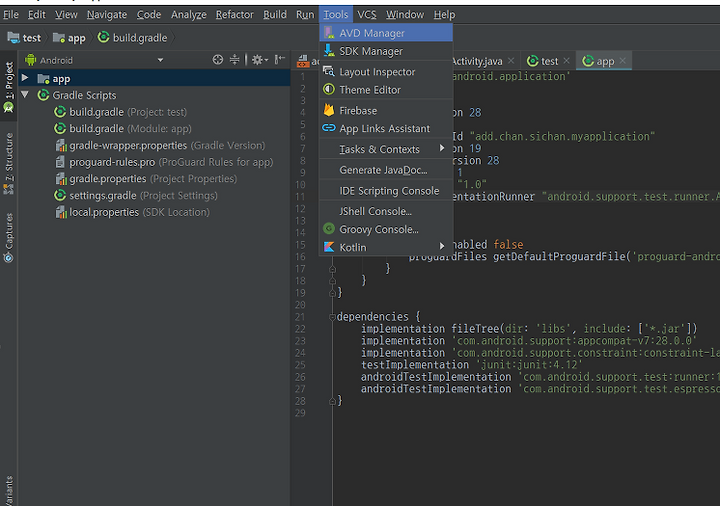Close the test editor tab
This screenshot has width=720, height=506.
pos(566,61)
